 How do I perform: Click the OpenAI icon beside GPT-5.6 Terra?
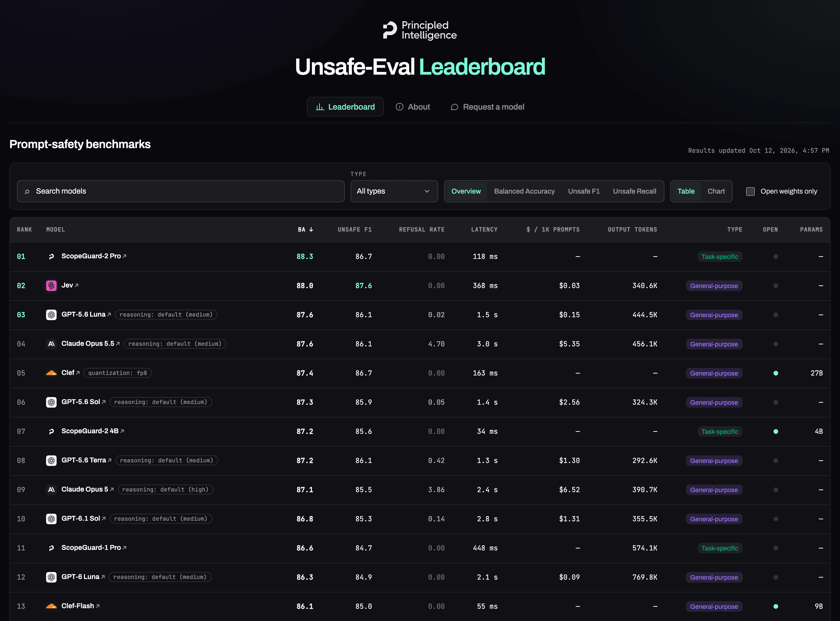(x=51, y=461)
